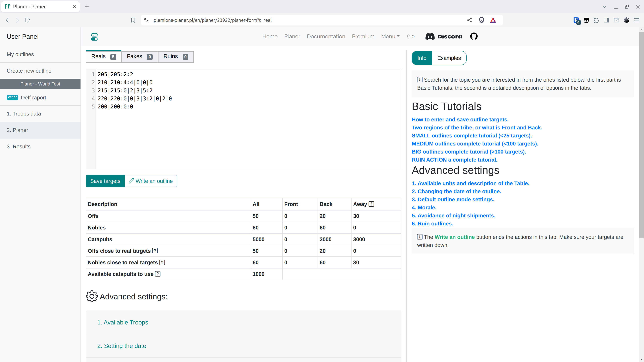Image resolution: width=644 pixels, height=362 pixels.
Task: Toggle the sidebar switch icon
Action: click(x=94, y=37)
